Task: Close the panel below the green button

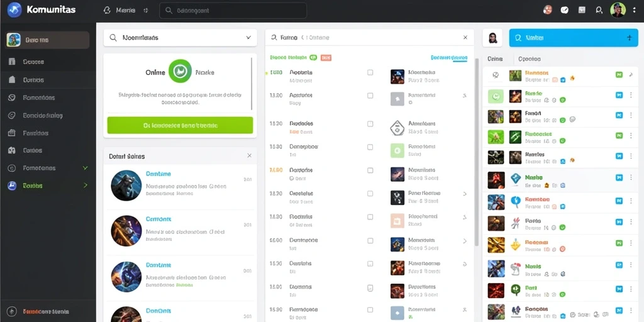Action: click(x=249, y=156)
